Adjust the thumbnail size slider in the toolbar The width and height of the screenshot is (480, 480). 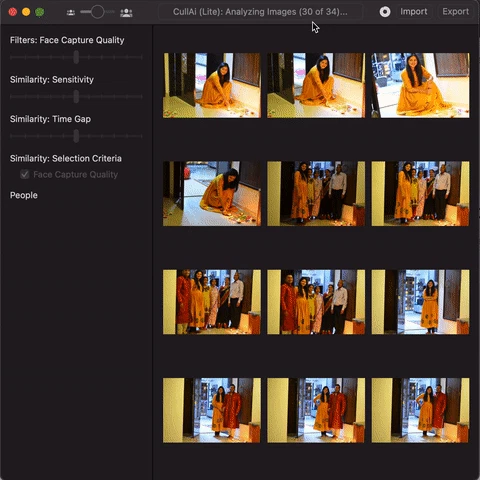point(97,12)
